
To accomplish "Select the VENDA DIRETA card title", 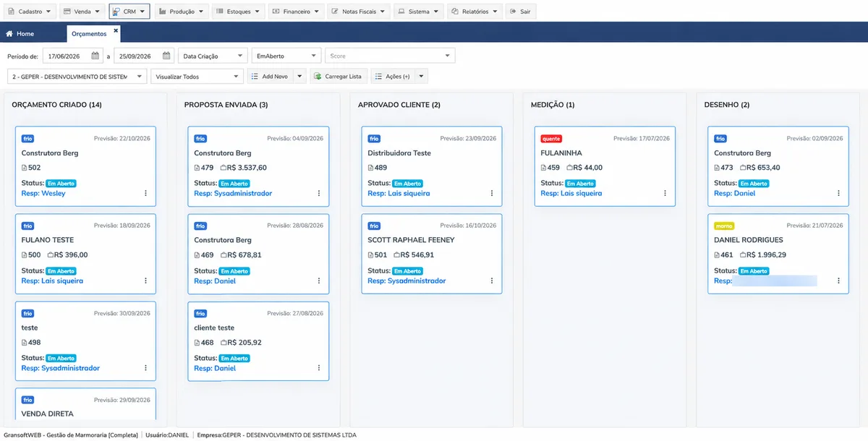I will point(47,414).
